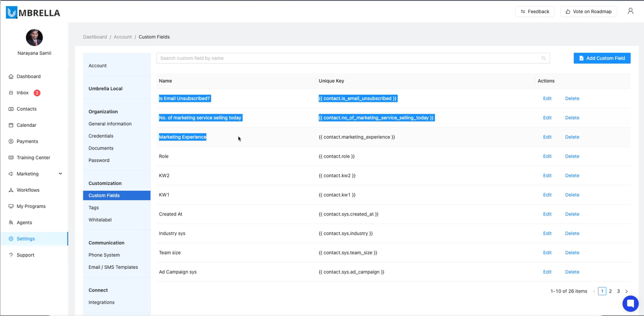The height and width of the screenshot is (316, 644).
Task: Click the Inbox tray icon
Action: point(11,93)
